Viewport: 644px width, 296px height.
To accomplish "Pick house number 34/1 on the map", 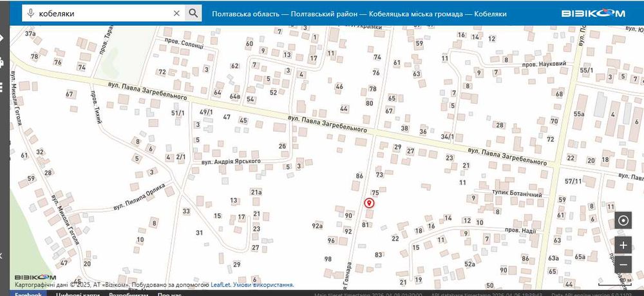I will (x=448, y=137).
